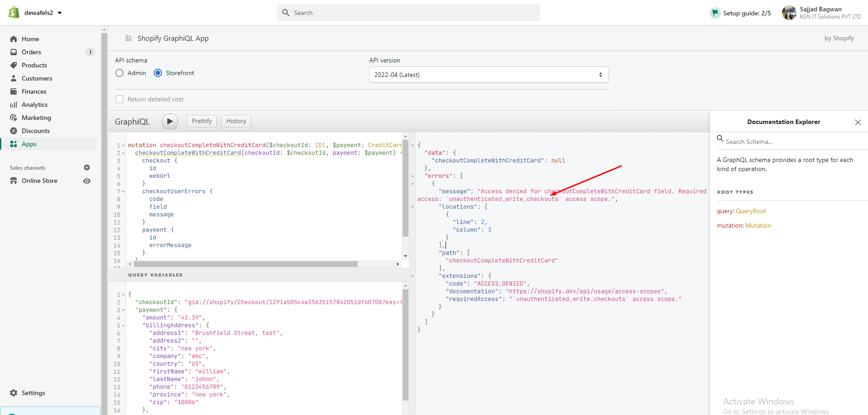The image size is (868, 415).
Task: Enable Return detailed cost checkbox
Action: 119,99
